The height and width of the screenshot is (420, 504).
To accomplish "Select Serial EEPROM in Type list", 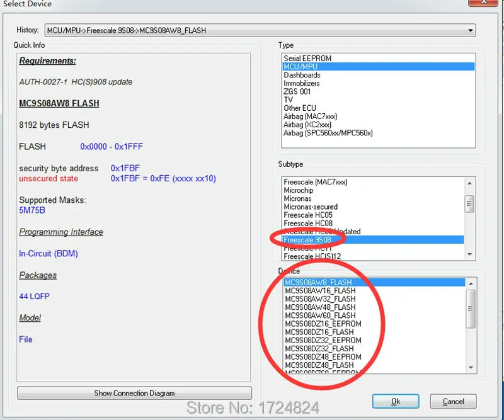I will pos(379,58).
